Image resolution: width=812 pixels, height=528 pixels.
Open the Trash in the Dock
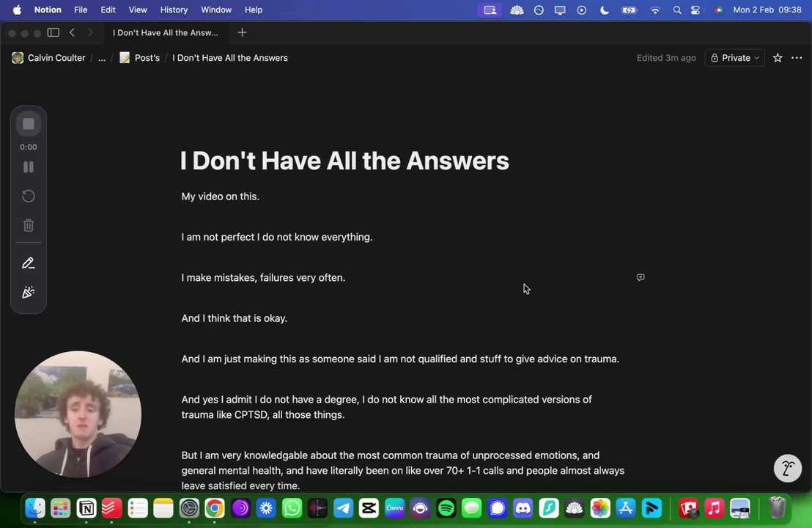coord(777,507)
